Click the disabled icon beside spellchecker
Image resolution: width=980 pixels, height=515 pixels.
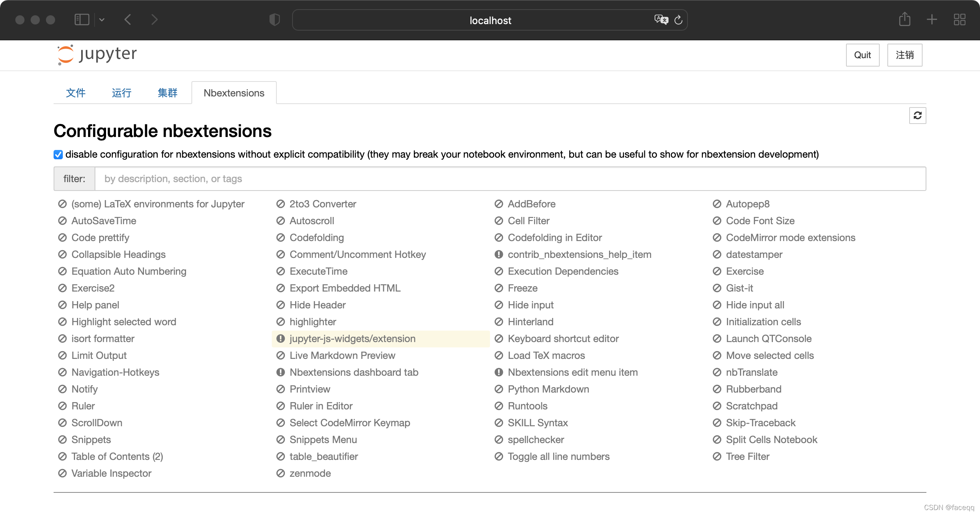499,440
